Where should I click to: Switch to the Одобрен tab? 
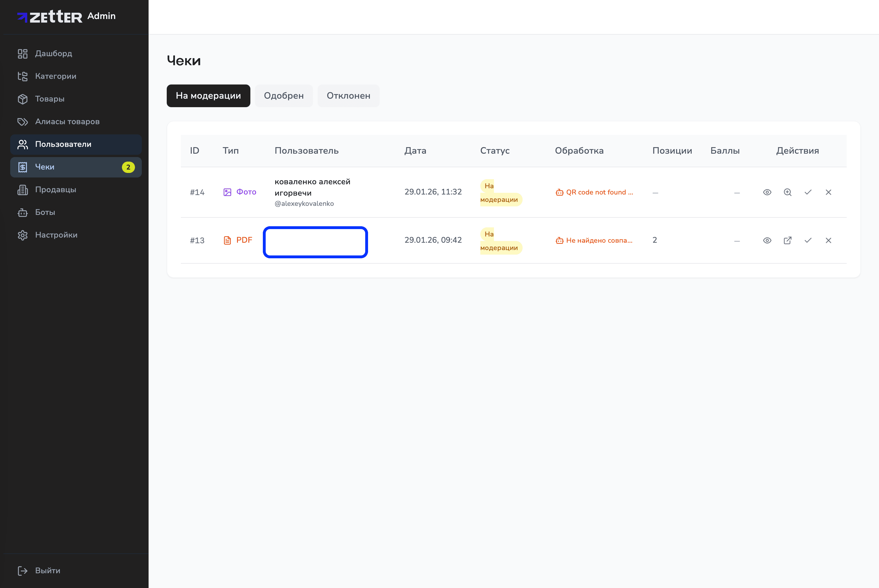284,96
